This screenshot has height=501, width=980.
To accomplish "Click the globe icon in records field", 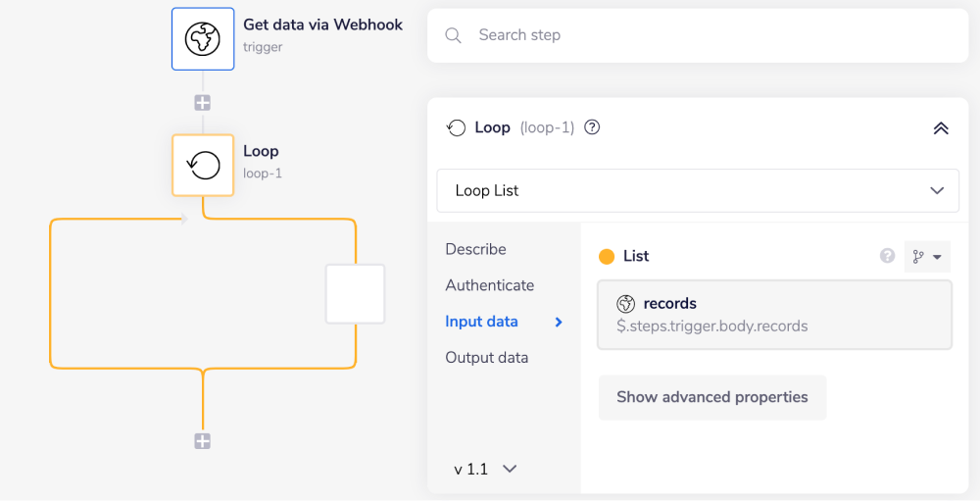I will pos(626,304).
